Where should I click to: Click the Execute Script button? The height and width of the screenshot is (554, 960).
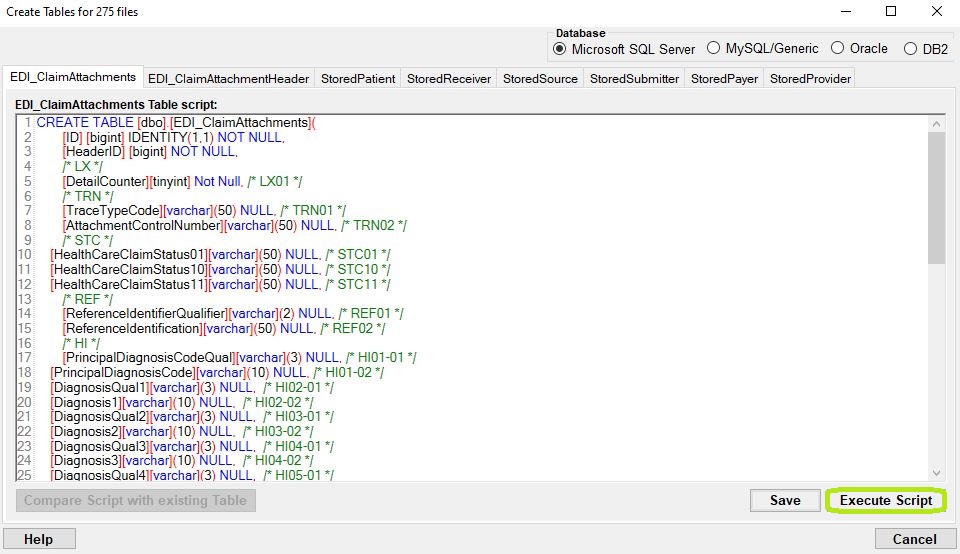[x=885, y=501]
